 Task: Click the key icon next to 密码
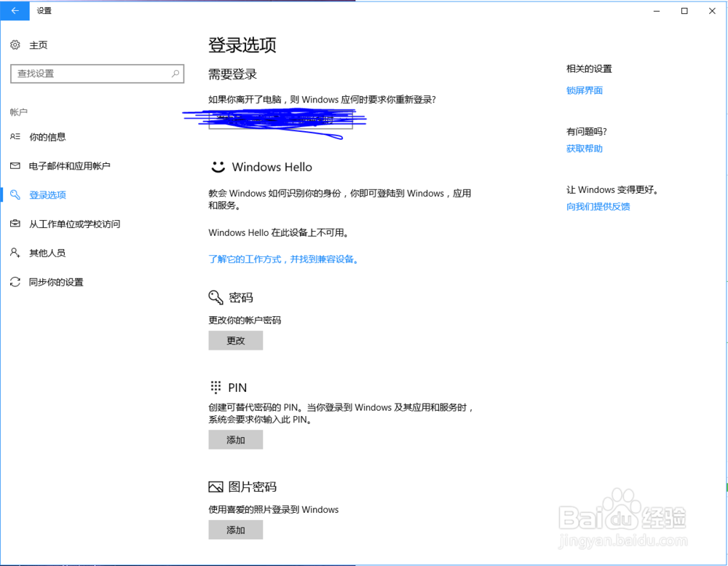(x=216, y=297)
